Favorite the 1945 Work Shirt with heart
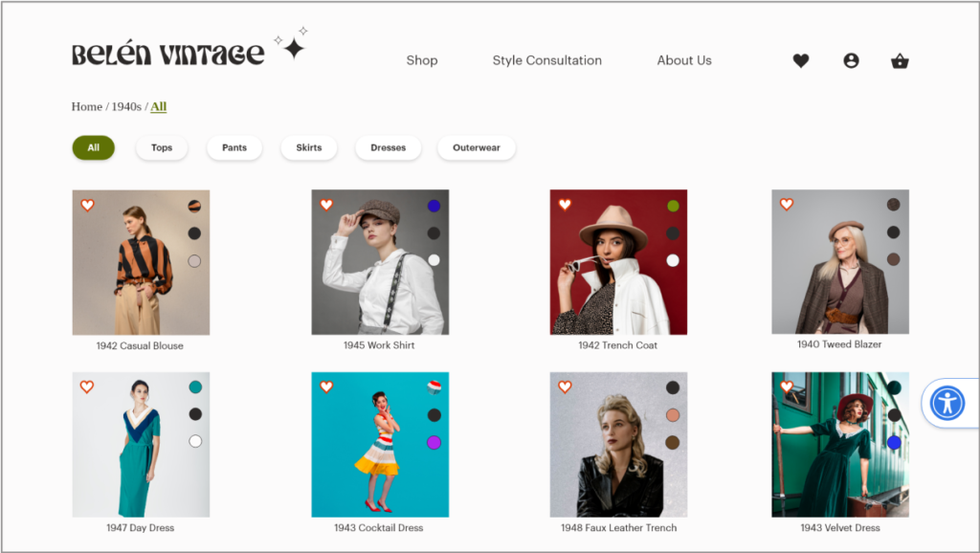Image resolution: width=980 pixels, height=553 pixels. pos(326,205)
